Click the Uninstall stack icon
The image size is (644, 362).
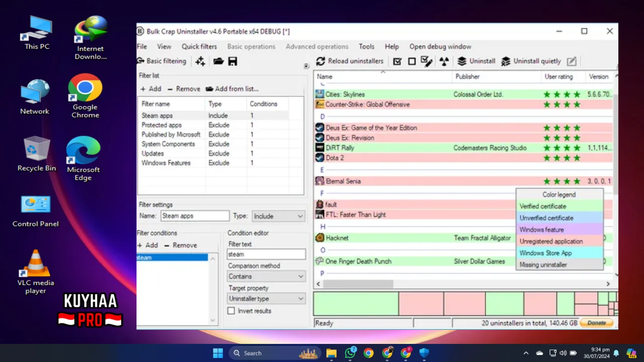[x=462, y=61]
